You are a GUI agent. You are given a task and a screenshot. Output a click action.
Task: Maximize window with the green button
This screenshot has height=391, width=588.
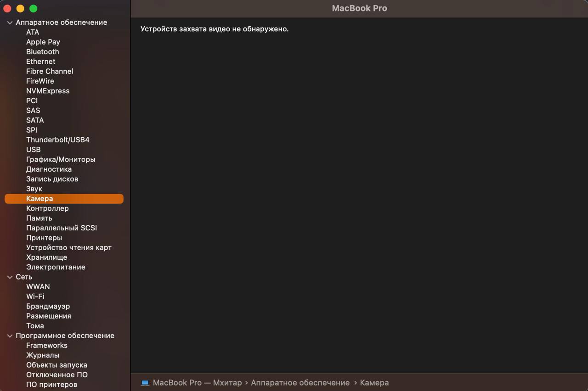pos(33,9)
